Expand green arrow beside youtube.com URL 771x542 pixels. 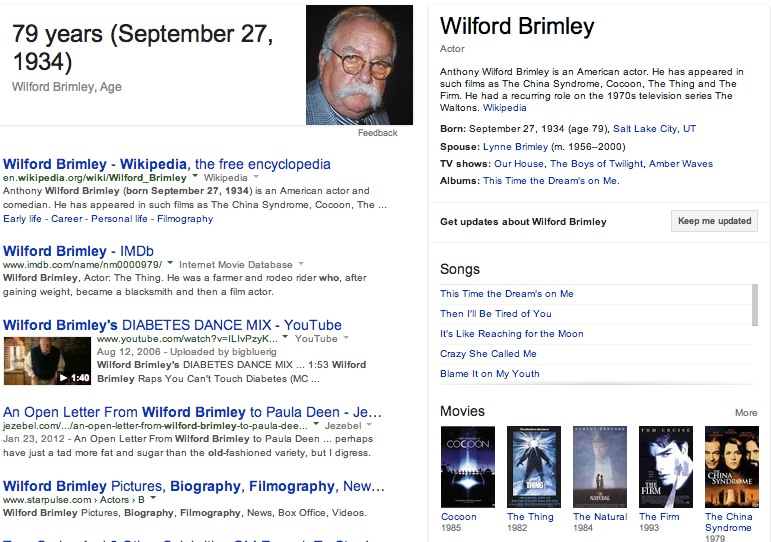(285, 337)
